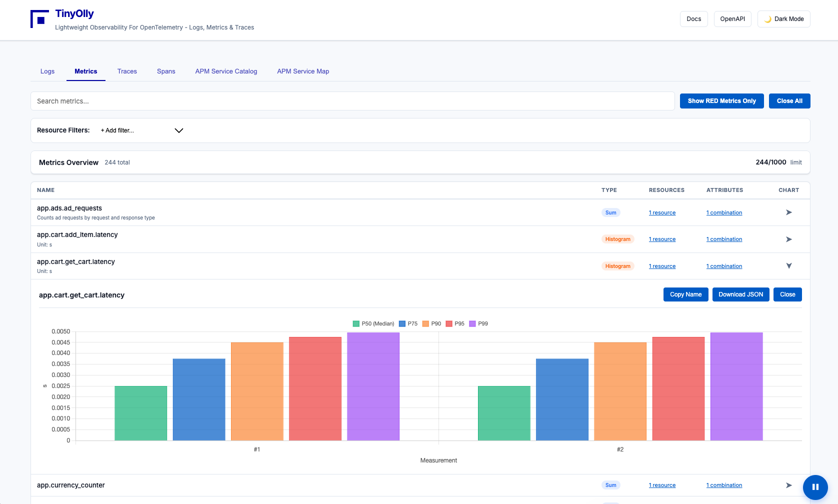Open chart arrow for app.currency_counter

pyautogui.click(x=788, y=485)
